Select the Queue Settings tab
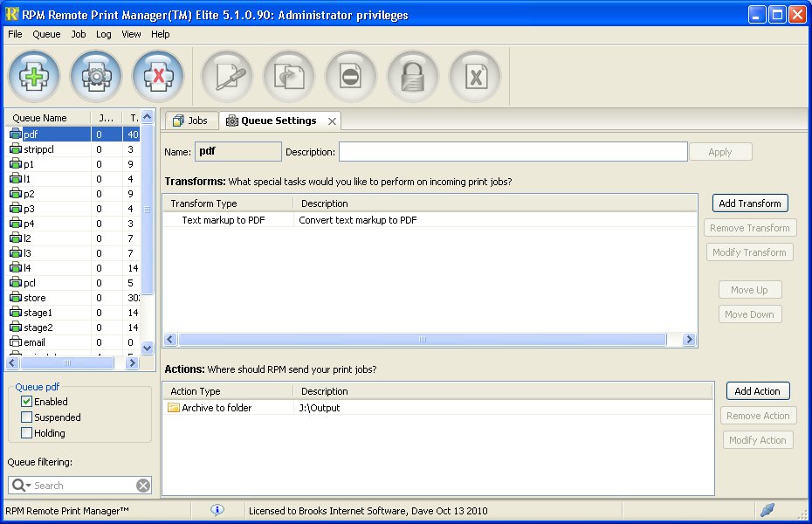This screenshot has height=524, width=812. [x=279, y=121]
